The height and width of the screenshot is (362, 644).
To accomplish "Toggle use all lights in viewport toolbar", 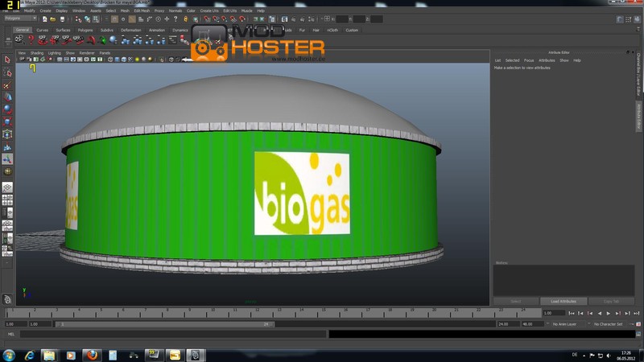I will pyautogui.click(x=137, y=60).
